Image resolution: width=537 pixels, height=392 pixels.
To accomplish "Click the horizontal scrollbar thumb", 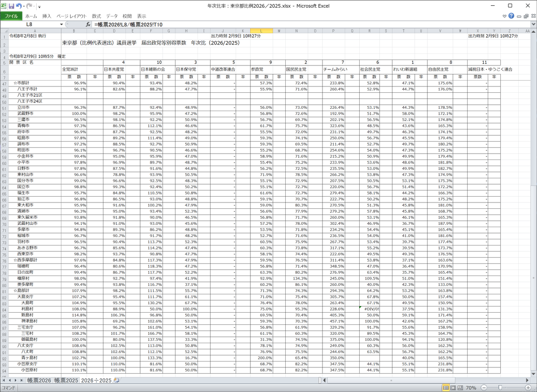I will (x=391, y=380).
